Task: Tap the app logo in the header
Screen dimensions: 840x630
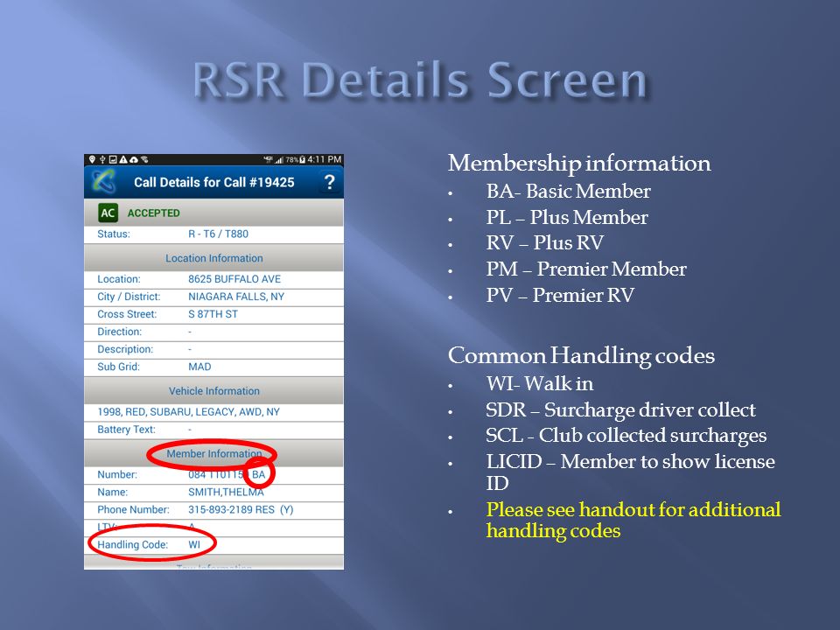Action: tap(104, 182)
